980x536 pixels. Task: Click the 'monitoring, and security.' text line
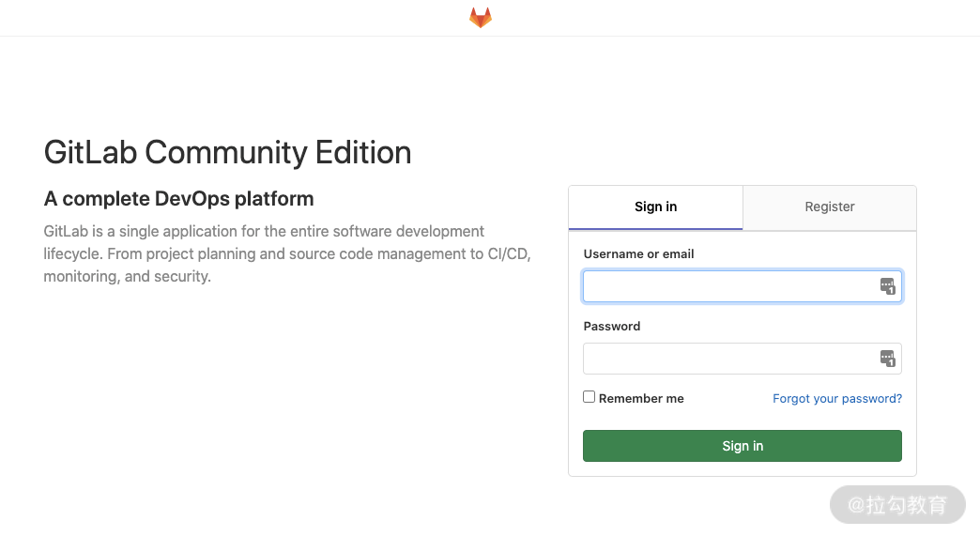click(127, 276)
